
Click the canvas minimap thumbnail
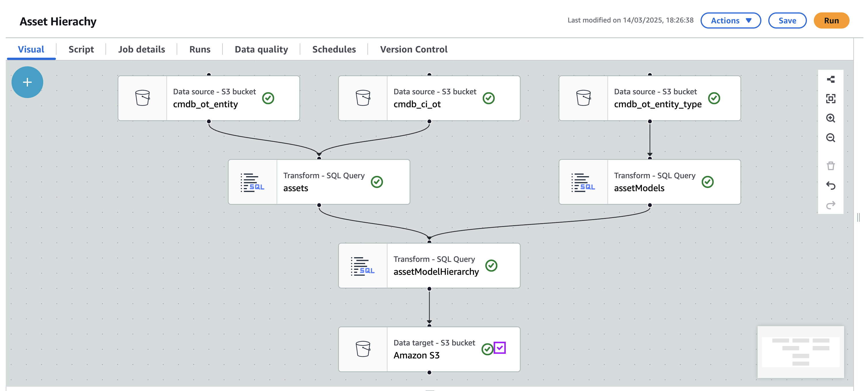point(801,351)
